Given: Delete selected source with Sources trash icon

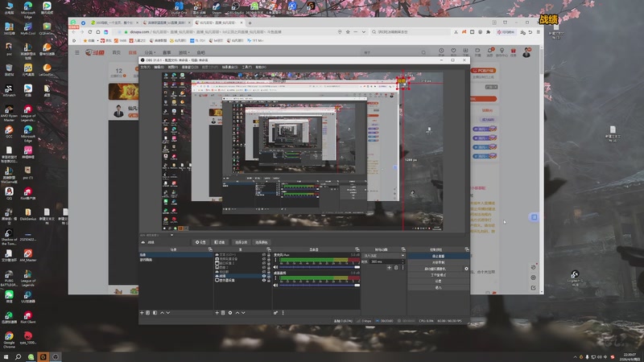Looking at the screenshot, I should [x=223, y=313].
